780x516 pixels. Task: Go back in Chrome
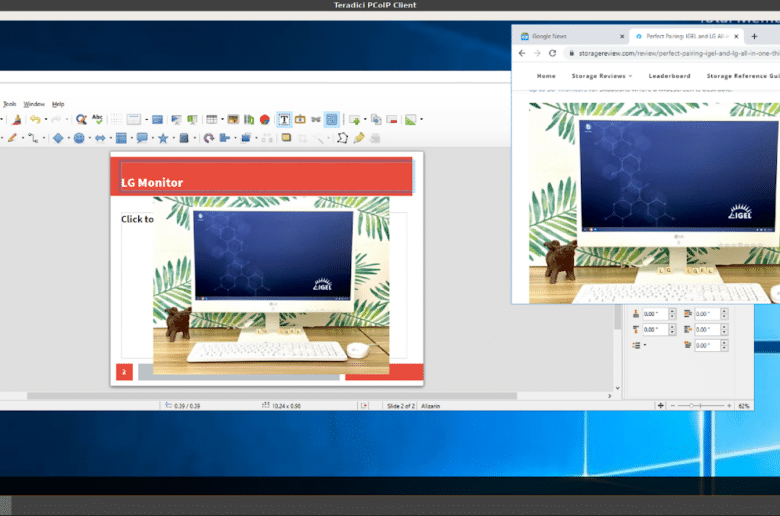(x=521, y=53)
